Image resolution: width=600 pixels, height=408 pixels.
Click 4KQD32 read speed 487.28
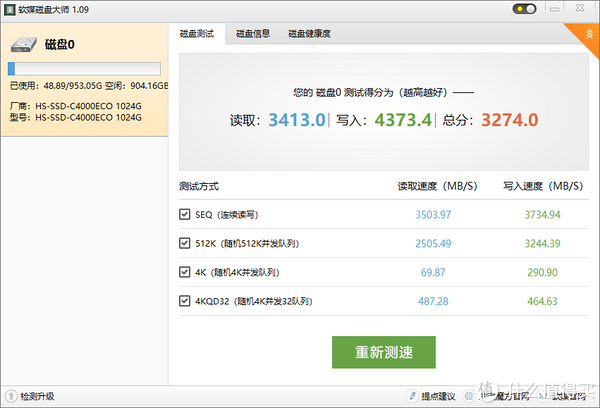[x=433, y=301]
